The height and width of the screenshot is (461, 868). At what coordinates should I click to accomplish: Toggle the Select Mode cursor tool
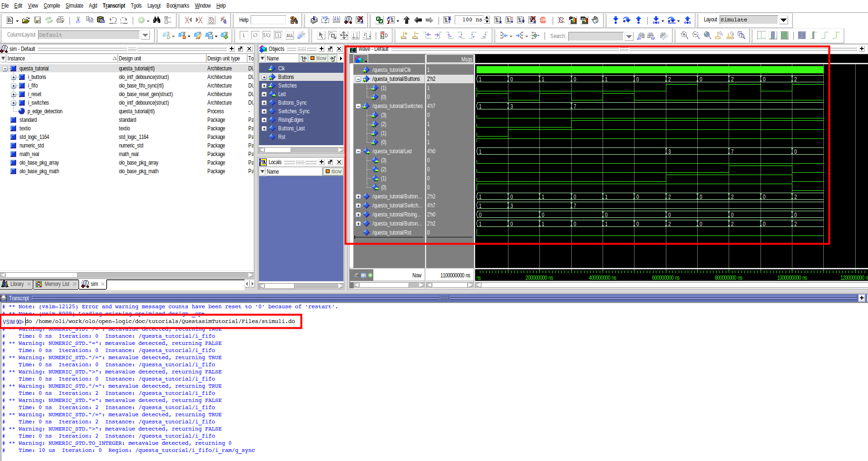(321, 35)
